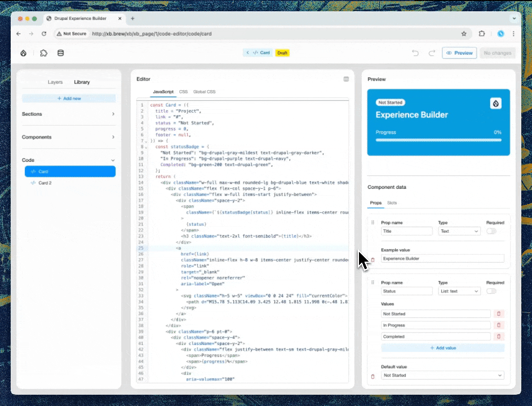Expand the Components group

click(68, 137)
